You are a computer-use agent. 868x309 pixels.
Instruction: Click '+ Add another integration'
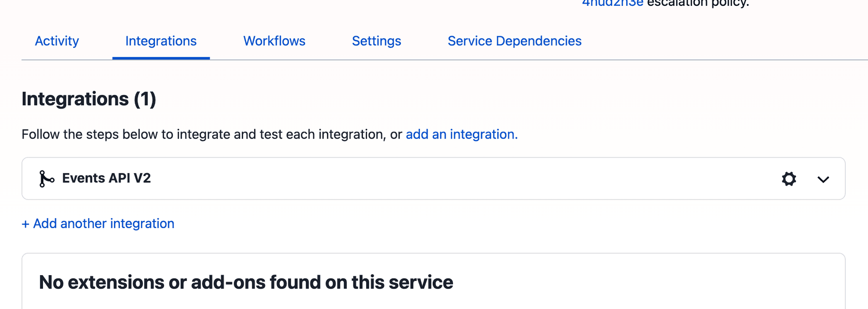[x=98, y=224]
